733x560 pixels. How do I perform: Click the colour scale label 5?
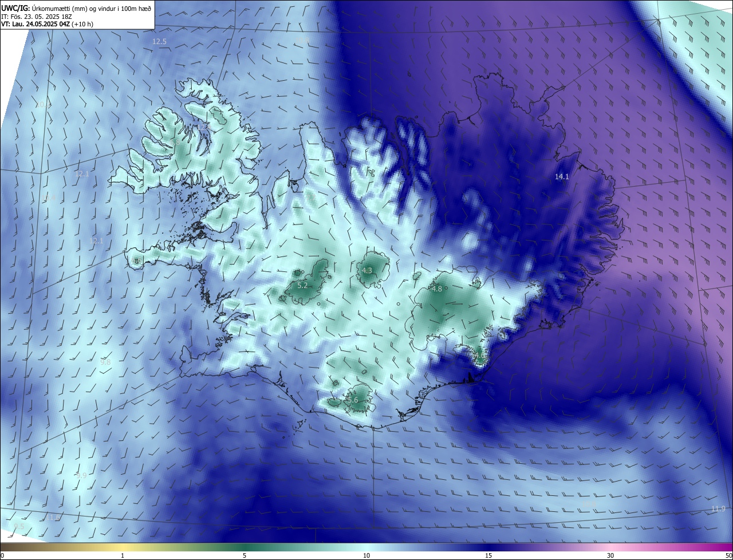pyautogui.click(x=245, y=555)
